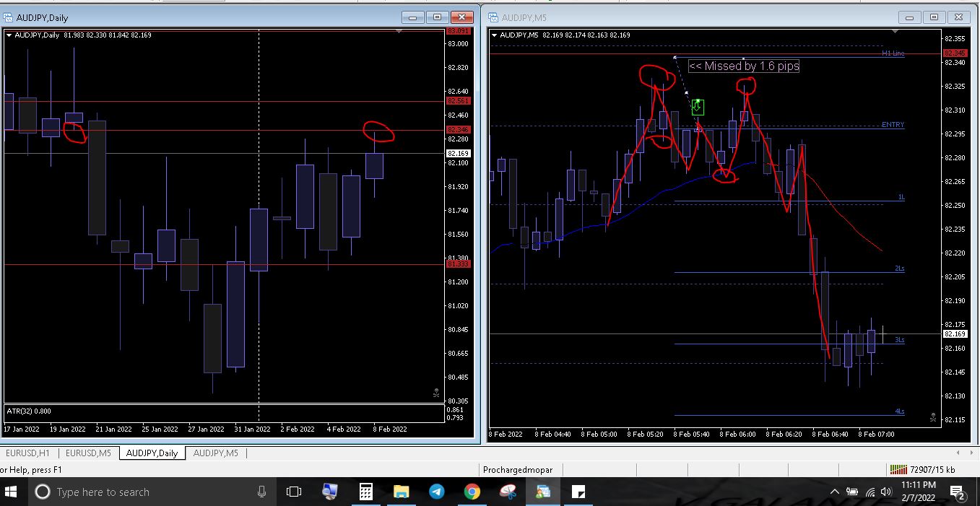
Task: Click the 81.333 red price tag in Daily chart
Action: (x=459, y=264)
